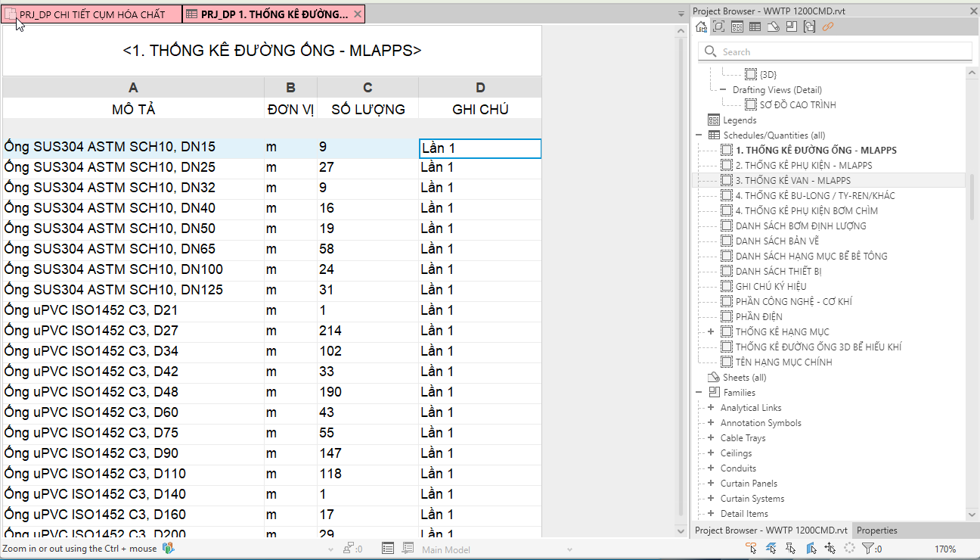Screen dimensions: 980x560
Task: Expand the Ceilings family category
Action: (x=711, y=453)
